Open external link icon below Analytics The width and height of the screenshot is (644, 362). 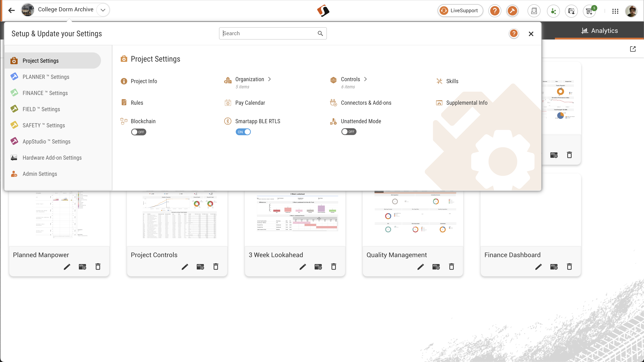tap(633, 49)
